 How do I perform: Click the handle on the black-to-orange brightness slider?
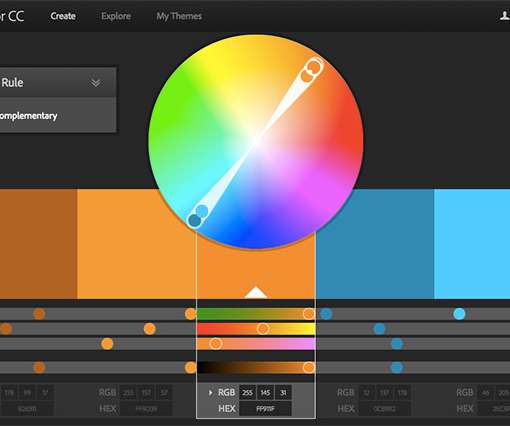pos(309,368)
